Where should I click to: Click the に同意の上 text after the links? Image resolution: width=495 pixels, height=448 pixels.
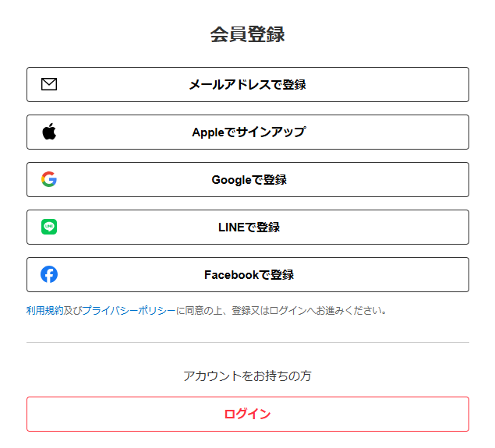tap(200, 310)
